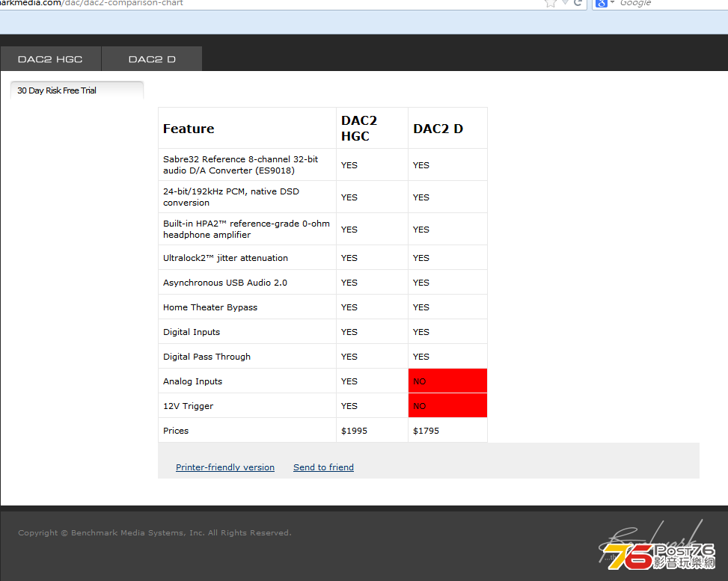Viewport: 728px width, 581px height.
Task: Select the Sabre32 Reference D/A Converter row text
Action: coord(240,165)
